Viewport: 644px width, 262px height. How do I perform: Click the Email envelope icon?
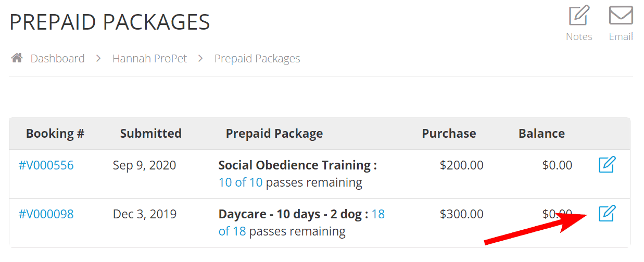(621, 16)
